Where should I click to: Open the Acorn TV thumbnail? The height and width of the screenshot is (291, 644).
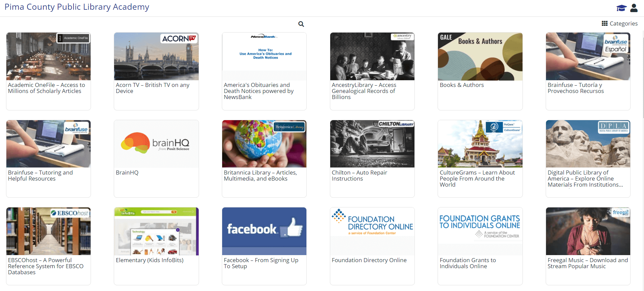156,56
